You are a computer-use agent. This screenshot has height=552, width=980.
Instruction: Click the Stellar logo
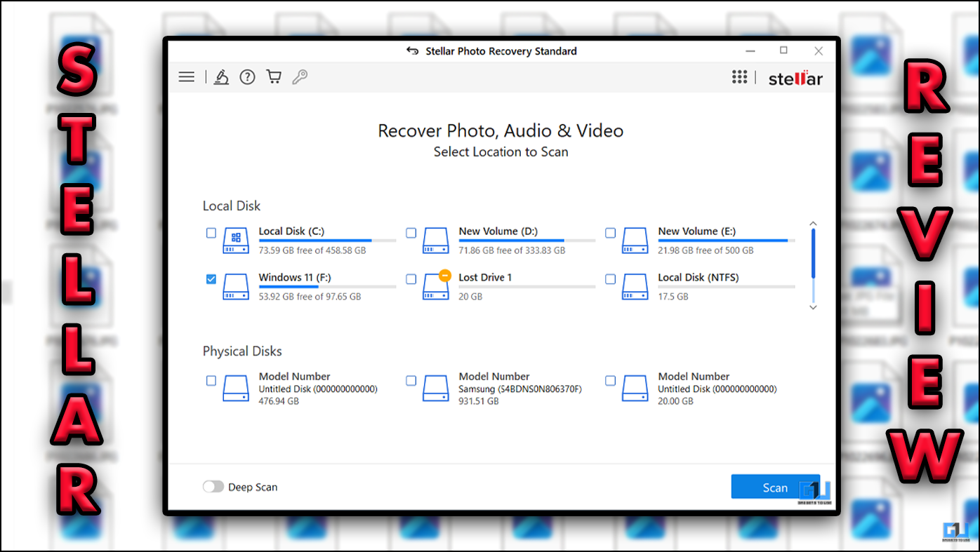(x=795, y=78)
